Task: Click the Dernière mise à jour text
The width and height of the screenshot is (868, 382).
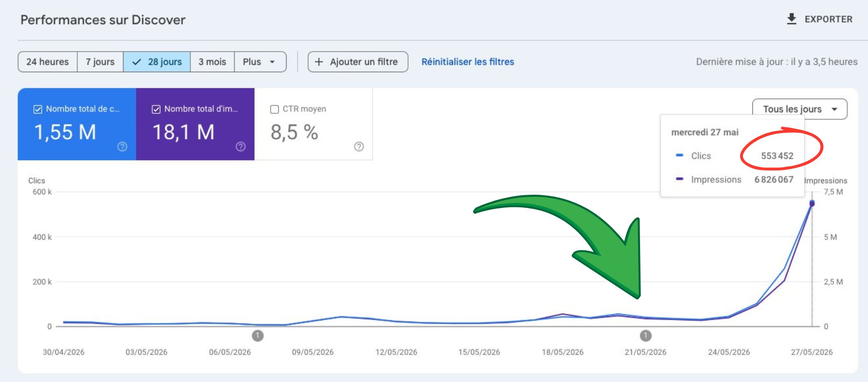Action: coord(777,62)
